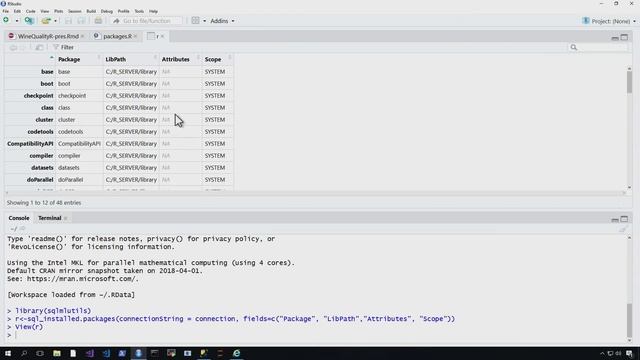
Task: Maximize the console pane
Action: pos(624,219)
